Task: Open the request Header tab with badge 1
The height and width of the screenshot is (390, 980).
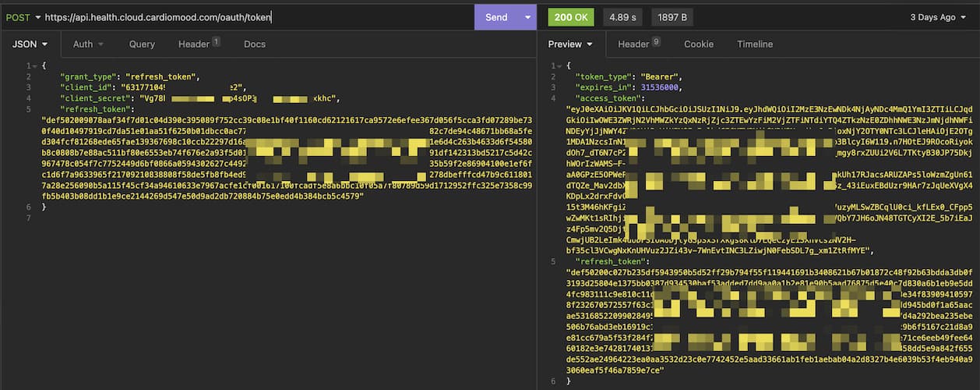Action: tap(199, 44)
